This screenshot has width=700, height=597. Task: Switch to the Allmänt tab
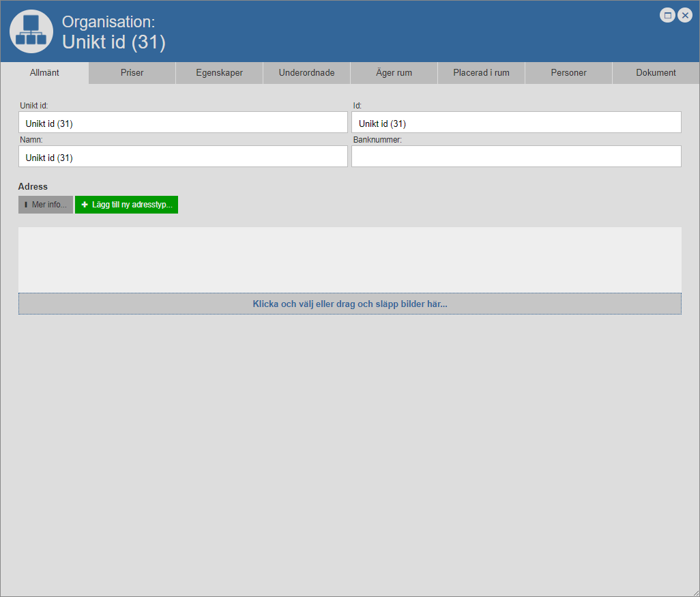click(45, 73)
